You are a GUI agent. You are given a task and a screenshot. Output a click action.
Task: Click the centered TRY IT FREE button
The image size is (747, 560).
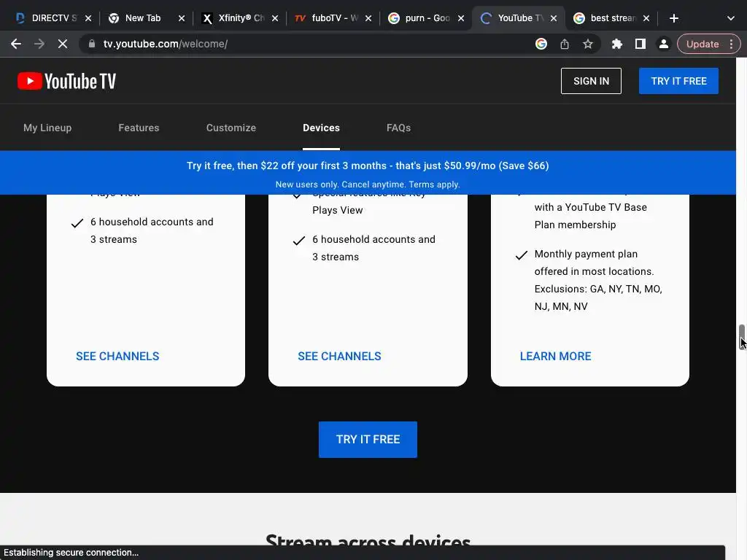[368, 440]
